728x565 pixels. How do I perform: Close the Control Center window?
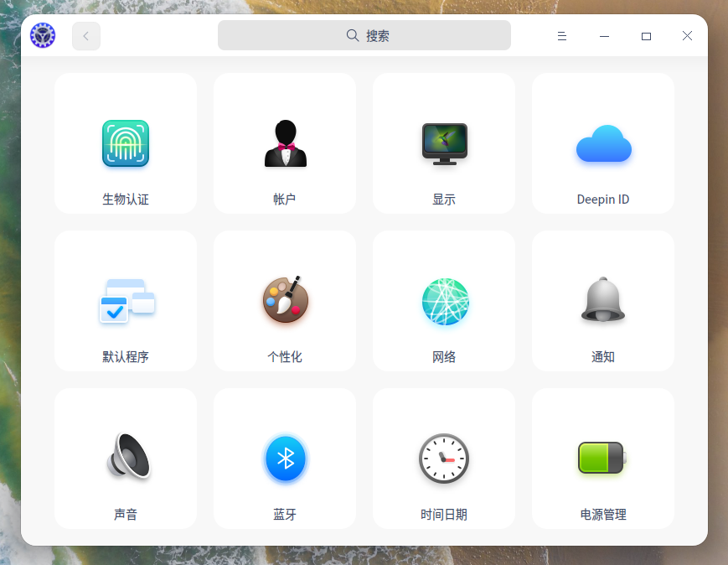click(x=687, y=36)
